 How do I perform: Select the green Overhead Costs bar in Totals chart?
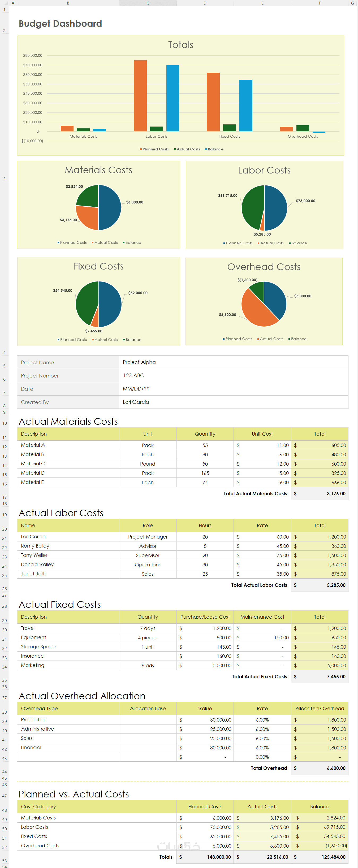point(303,128)
